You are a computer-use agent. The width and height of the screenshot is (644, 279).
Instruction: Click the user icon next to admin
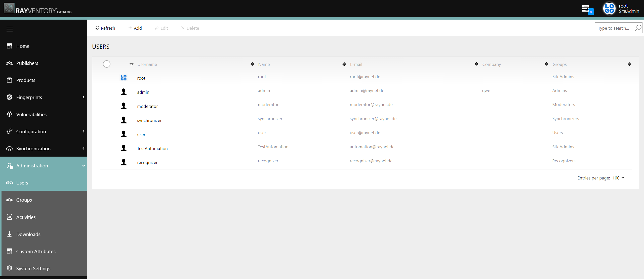pyautogui.click(x=124, y=92)
